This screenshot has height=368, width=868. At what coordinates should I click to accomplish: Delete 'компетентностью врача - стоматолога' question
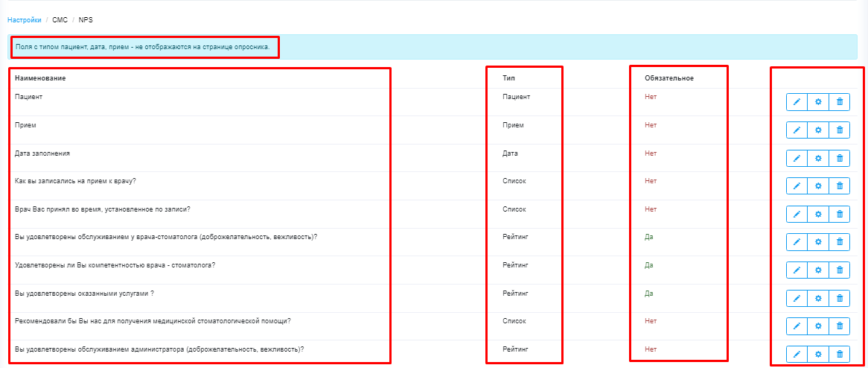coord(839,270)
